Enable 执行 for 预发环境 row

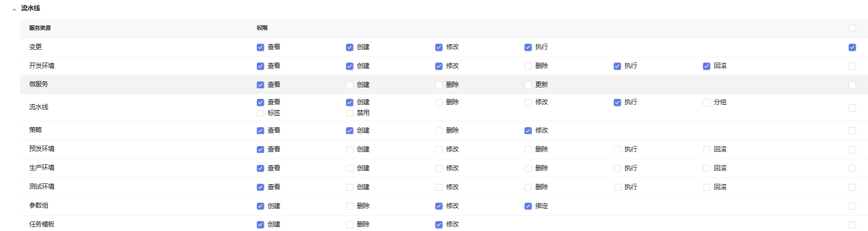point(617,150)
